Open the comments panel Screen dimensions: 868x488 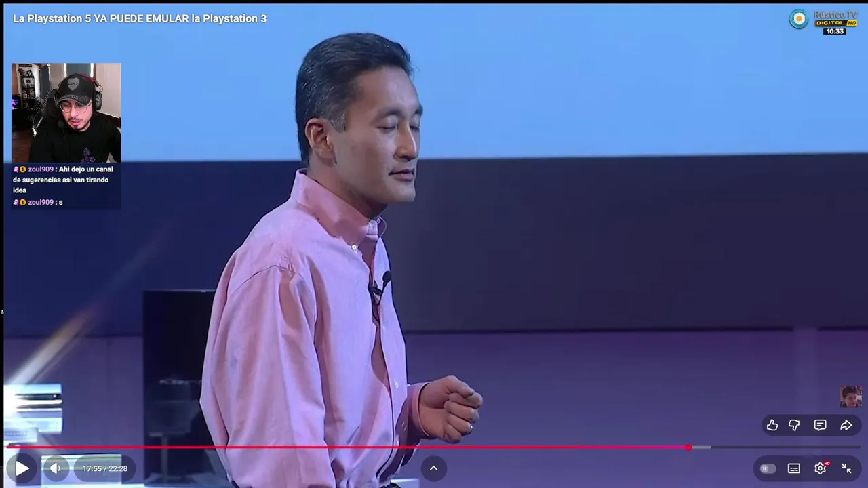[820, 425]
